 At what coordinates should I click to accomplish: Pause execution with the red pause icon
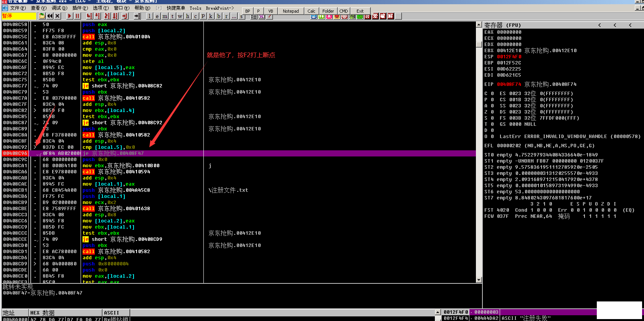click(x=78, y=16)
